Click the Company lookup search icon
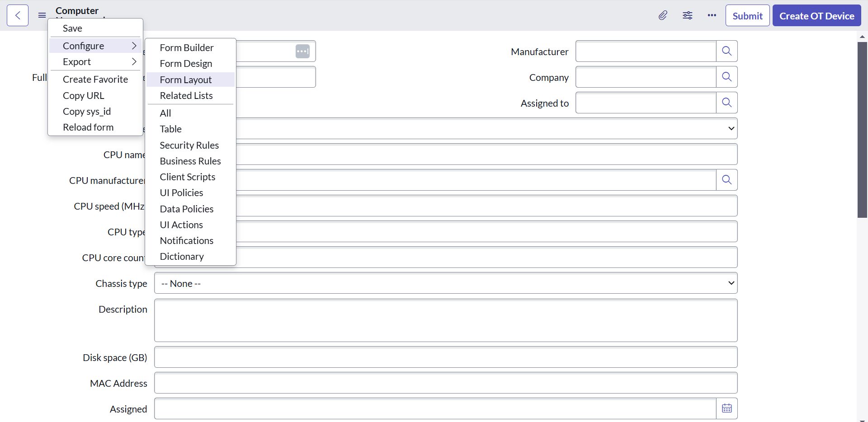The image size is (868, 422). (726, 77)
